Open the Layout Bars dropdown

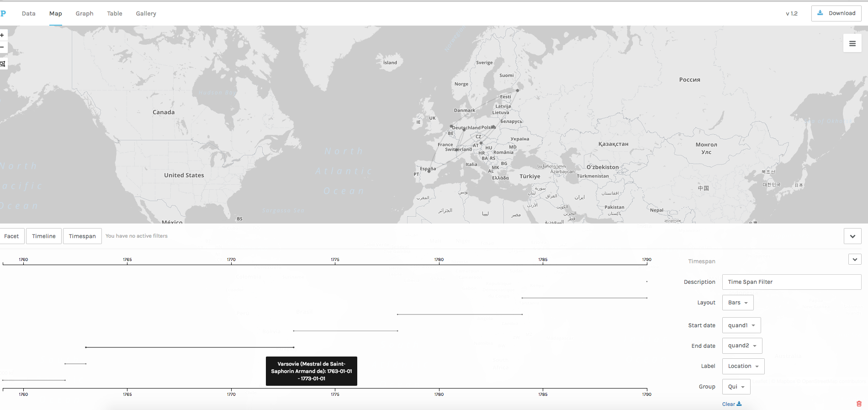(737, 303)
